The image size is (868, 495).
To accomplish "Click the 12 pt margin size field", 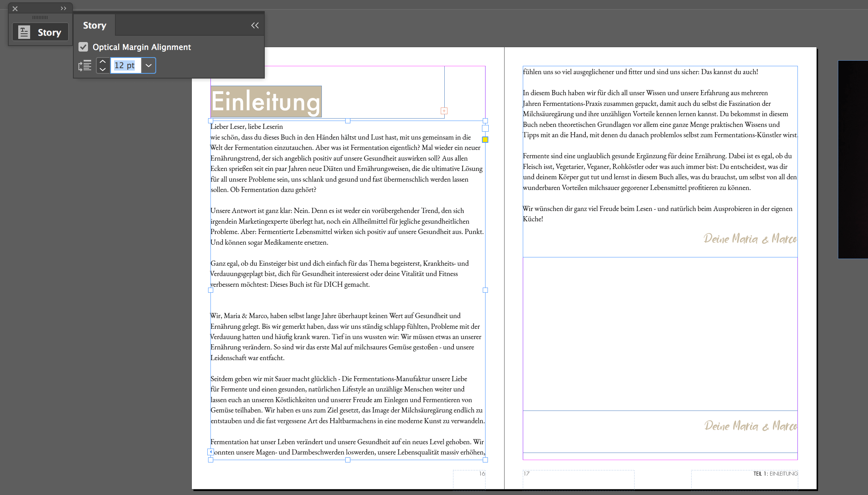I will click(x=125, y=65).
